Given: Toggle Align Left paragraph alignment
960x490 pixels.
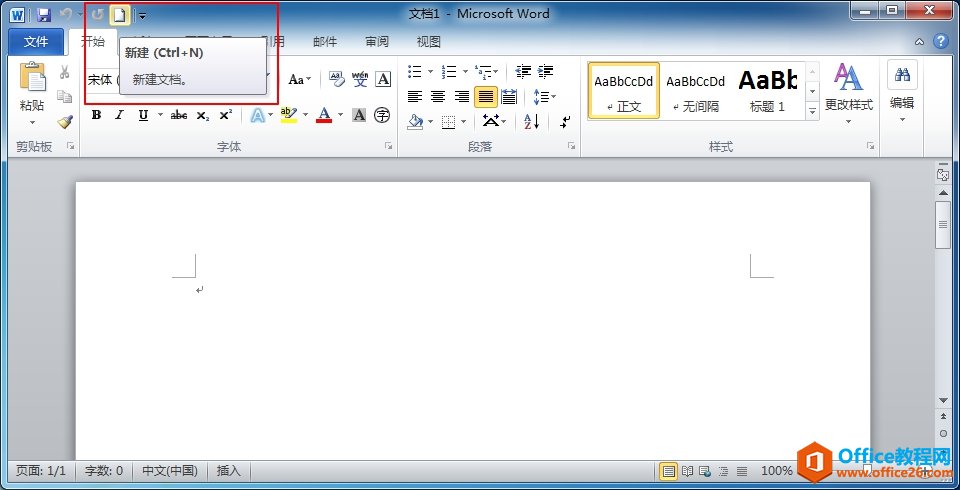Looking at the screenshot, I should coord(415,97).
